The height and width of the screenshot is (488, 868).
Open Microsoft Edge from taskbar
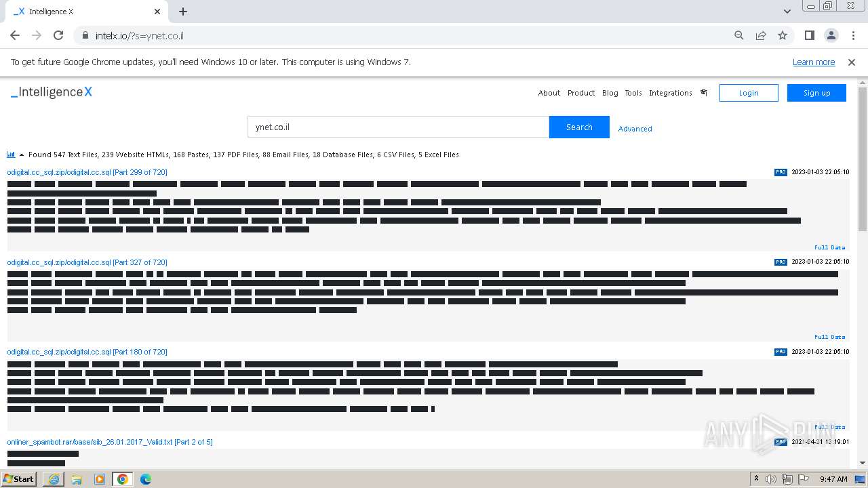[x=146, y=479]
